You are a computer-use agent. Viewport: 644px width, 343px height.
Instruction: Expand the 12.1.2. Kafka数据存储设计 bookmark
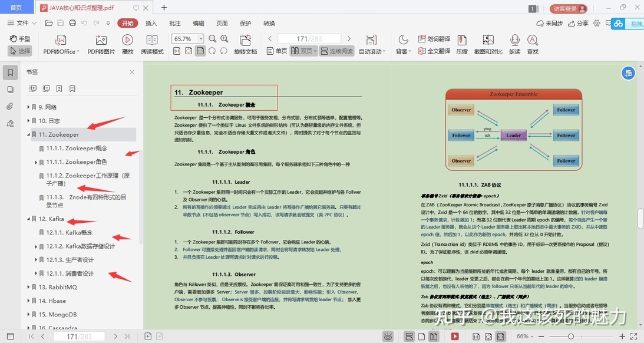(36, 246)
